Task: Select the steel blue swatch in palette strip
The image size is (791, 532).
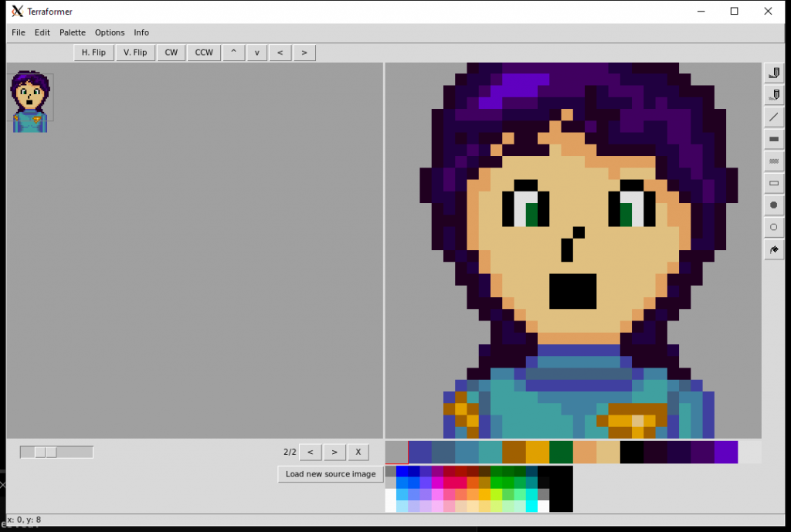Action: point(467,452)
